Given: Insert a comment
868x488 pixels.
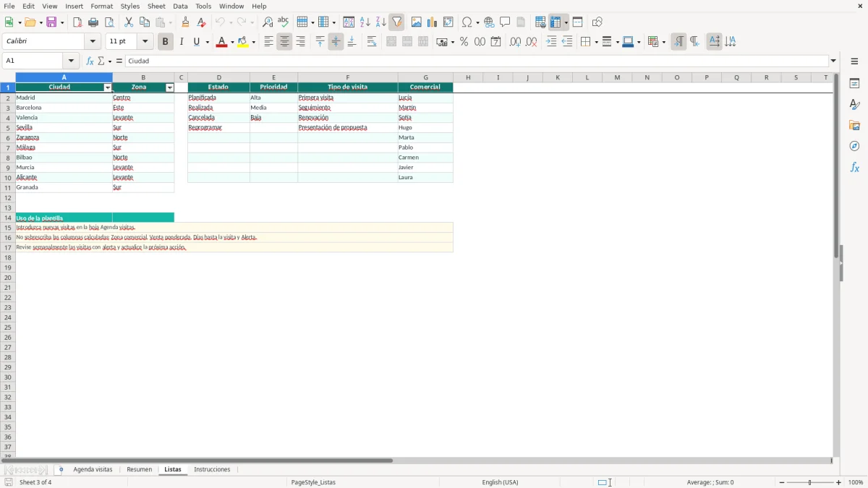Looking at the screenshot, I should (x=505, y=22).
